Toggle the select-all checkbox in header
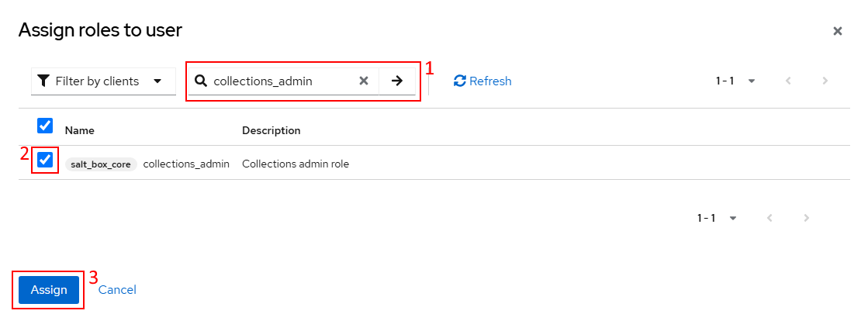The image size is (868, 321). click(45, 126)
